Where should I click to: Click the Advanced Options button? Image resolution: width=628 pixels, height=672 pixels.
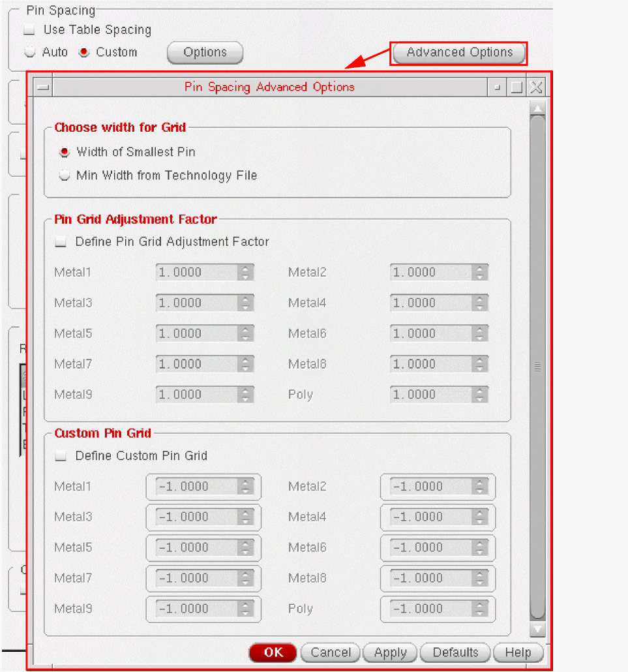[x=459, y=53]
